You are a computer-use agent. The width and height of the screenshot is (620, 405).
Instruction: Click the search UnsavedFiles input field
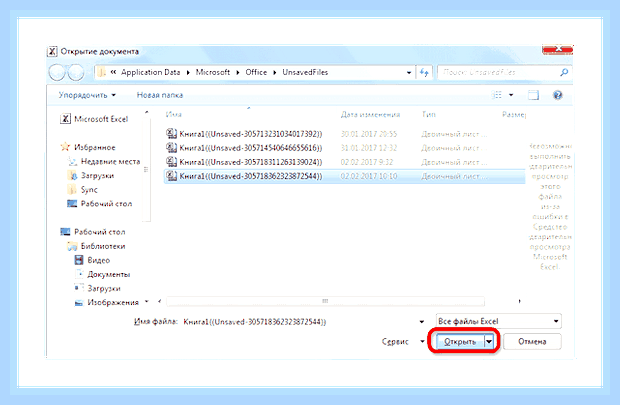click(x=499, y=72)
